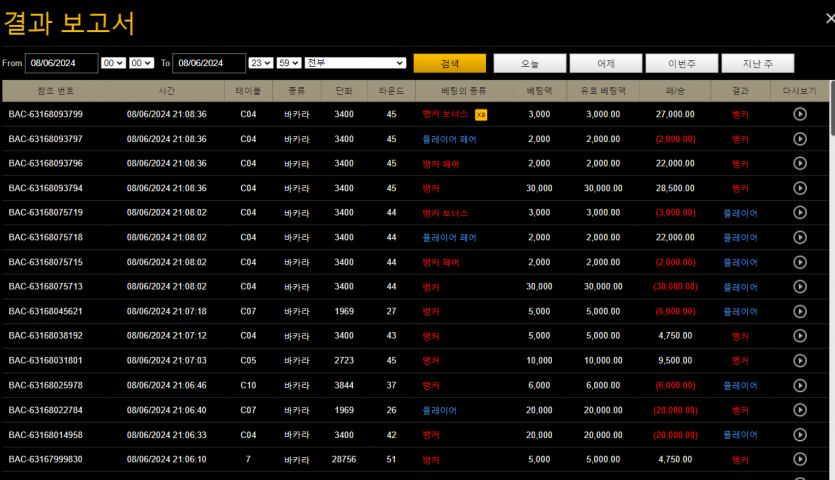Click timestamp 08/06/2024 21:06:46
The height and width of the screenshot is (480, 835).
coord(166,385)
